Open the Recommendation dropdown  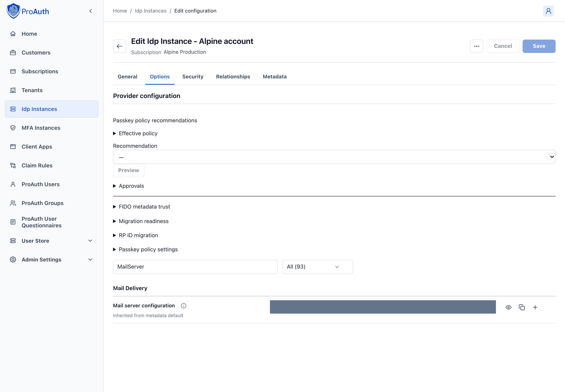(x=334, y=157)
